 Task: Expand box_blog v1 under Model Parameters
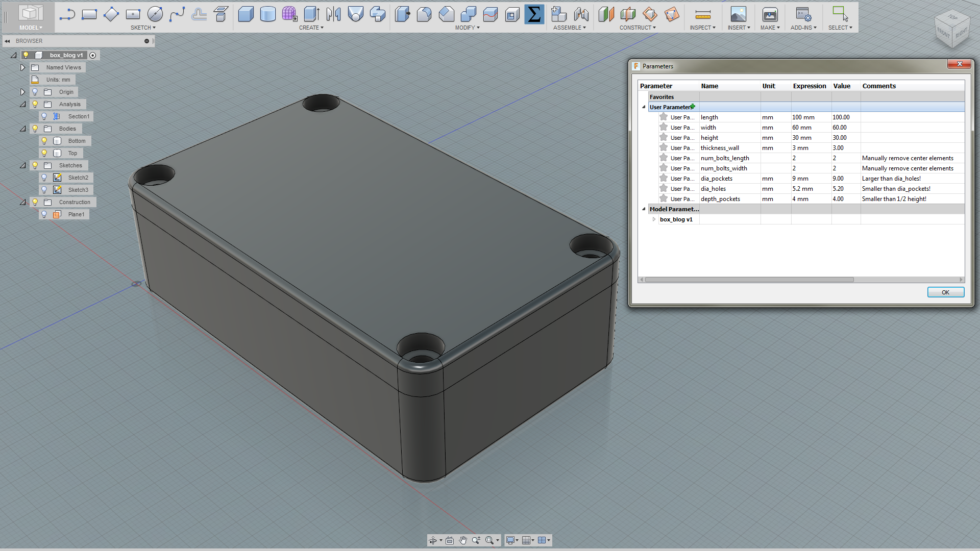point(654,219)
